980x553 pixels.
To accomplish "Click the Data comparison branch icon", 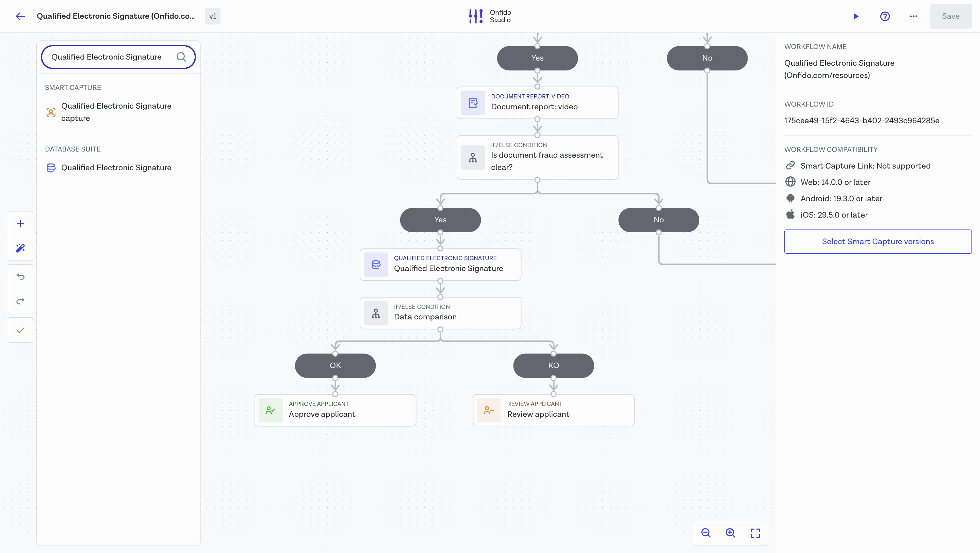I will [x=375, y=313].
